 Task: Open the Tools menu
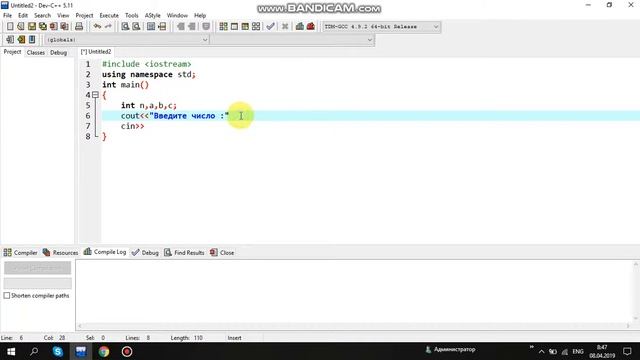pos(131,16)
